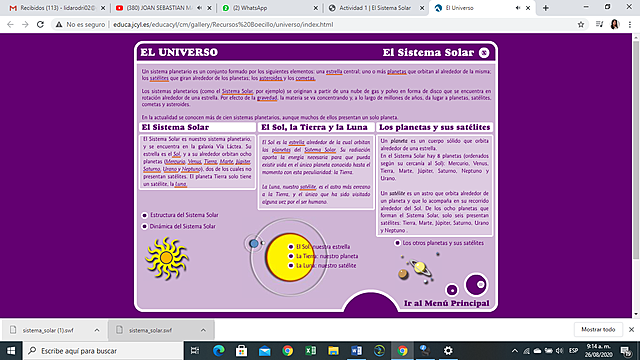The image size is (640, 360).
Task: Open the Chrome three-dot menu
Action: pyautogui.click(x=630, y=24)
